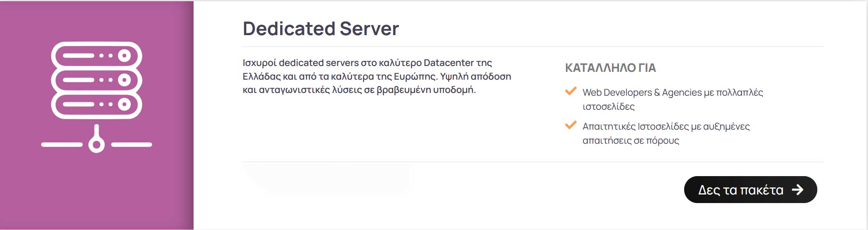868x230 pixels.
Task: Select the Απαιτητικές Ιστοσελίδες list item text
Action: tap(666, 133)
